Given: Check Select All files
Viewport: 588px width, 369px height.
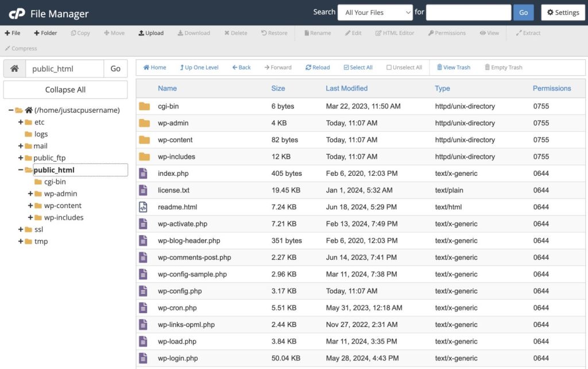Looking at the screenshot, I should (x=358, y=68).
